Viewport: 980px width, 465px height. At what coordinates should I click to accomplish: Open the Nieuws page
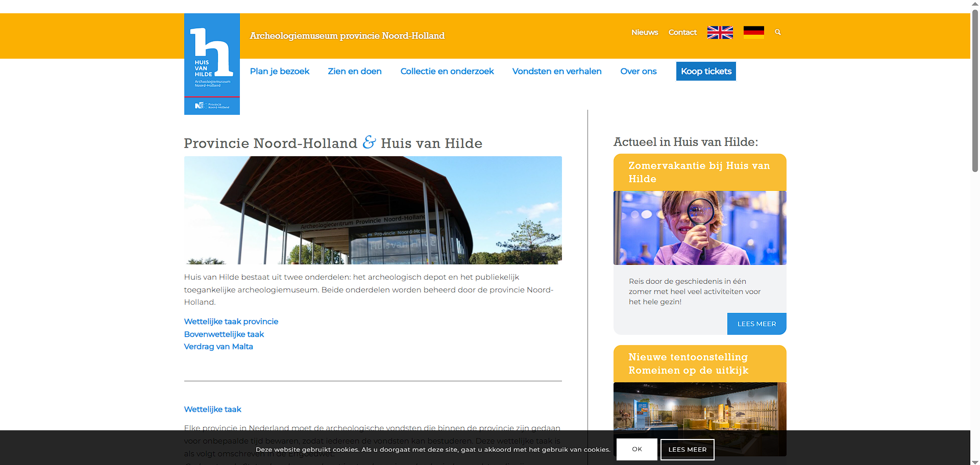(644, 32)
